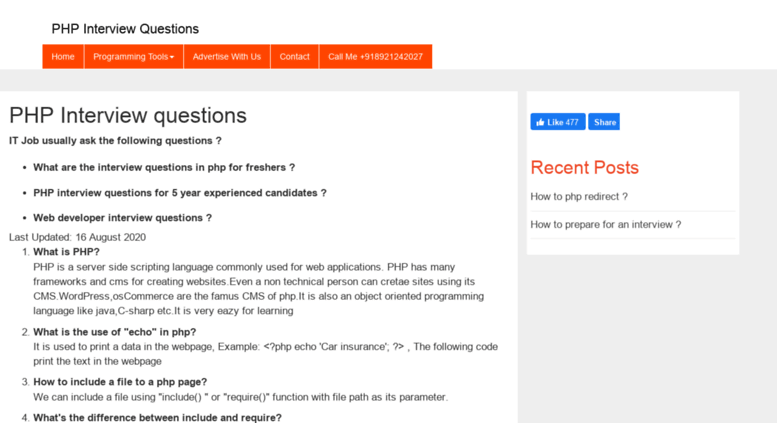Viewport: 777px width, 423px height.
Task: Click the Like 477 button
Action: [x=558, y=122]
